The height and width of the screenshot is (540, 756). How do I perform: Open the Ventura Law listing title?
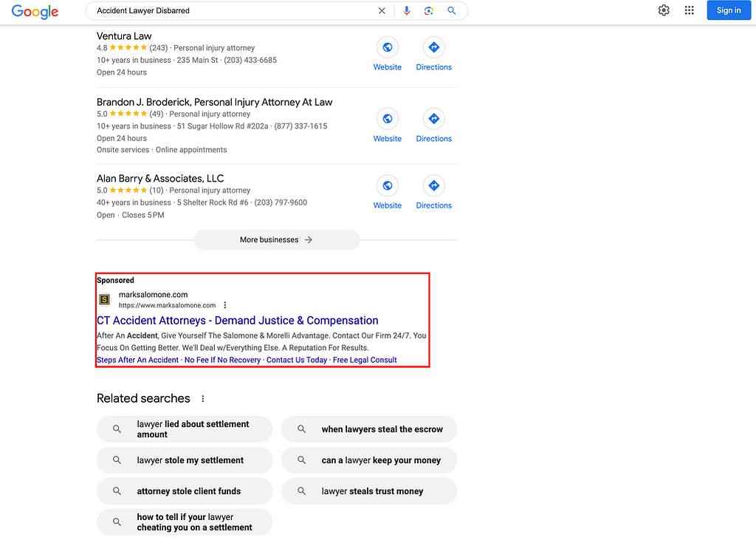(x=124, y=36)
